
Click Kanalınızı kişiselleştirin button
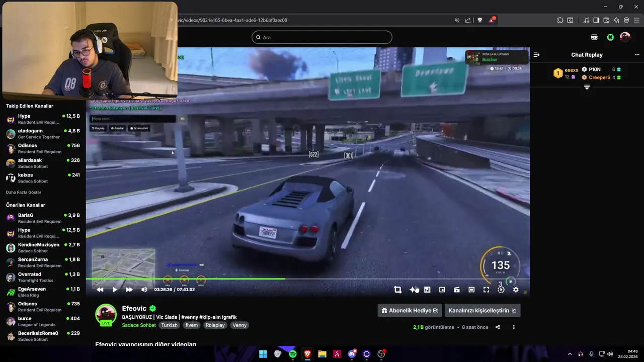pyautogui.click(x=482, y=310)
